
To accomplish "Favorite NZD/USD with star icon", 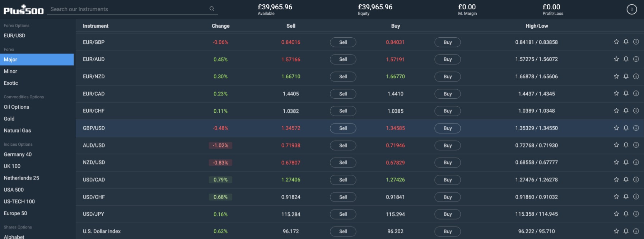I will (x=616, y=162).
